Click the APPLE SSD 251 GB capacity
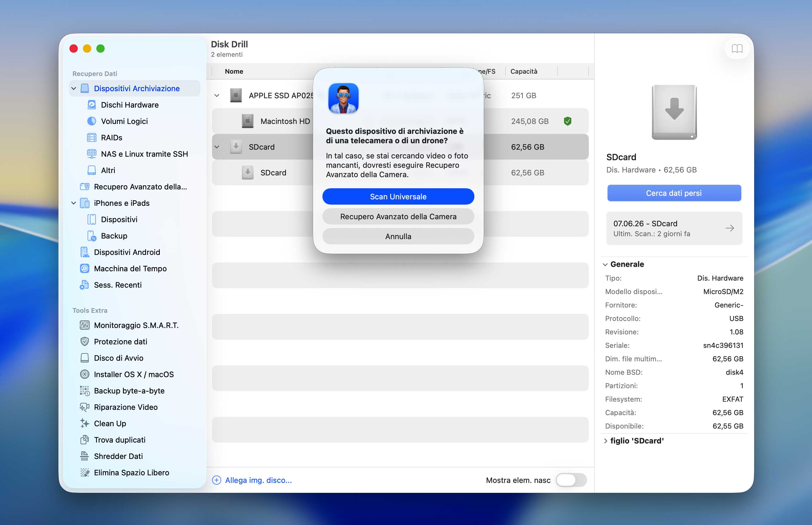 pos(523,96)
